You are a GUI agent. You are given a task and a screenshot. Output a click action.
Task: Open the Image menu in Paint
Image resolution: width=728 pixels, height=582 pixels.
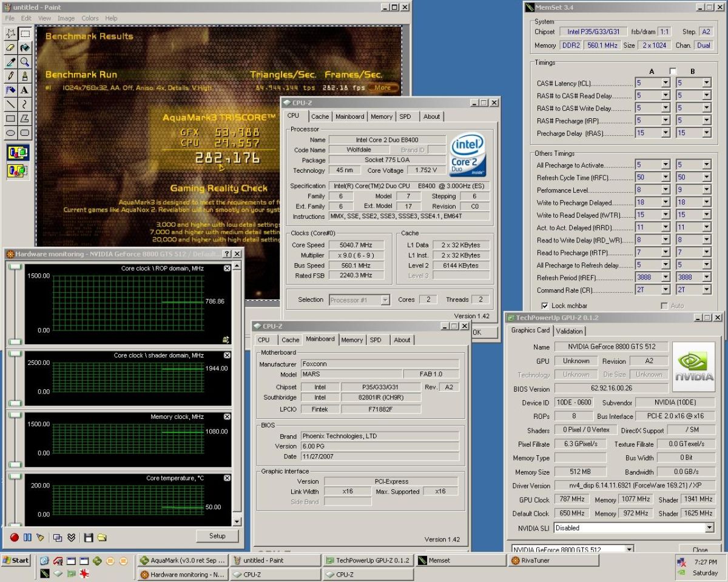tap(66, 18)
